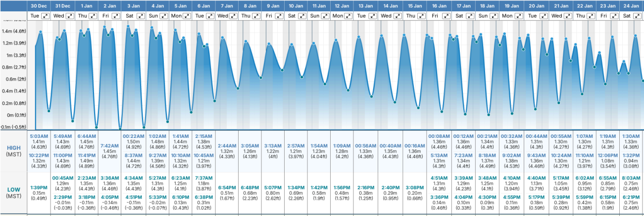This screenshot has width=644, height=216.
Task: Expand the Saturday 3 Jan day chart
Action: 140,16
